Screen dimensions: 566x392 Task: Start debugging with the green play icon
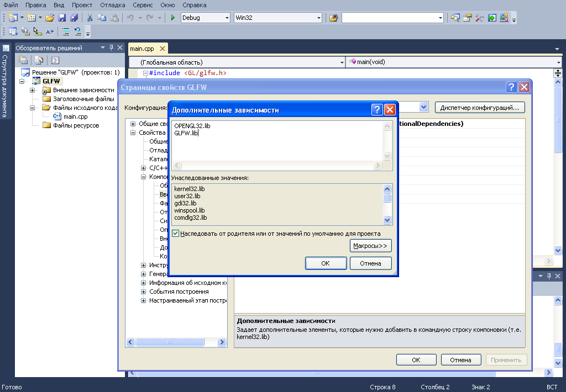172,18
